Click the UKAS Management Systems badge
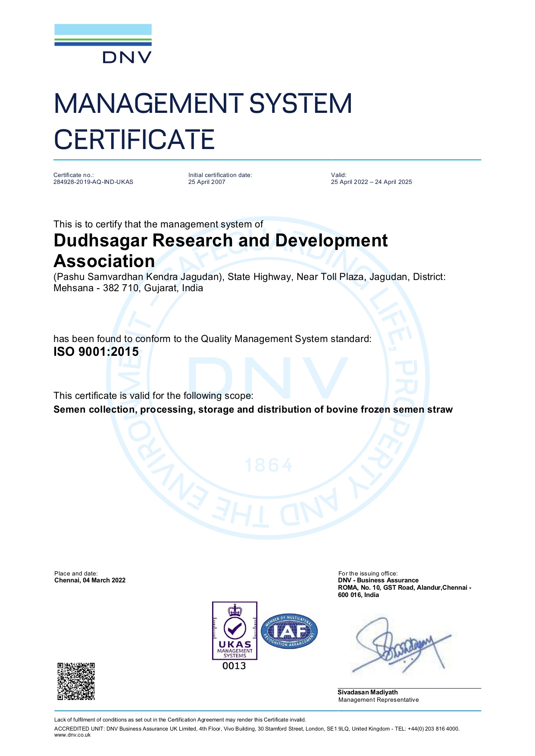Screen dimensions: 535x756 tap(235, 631)
